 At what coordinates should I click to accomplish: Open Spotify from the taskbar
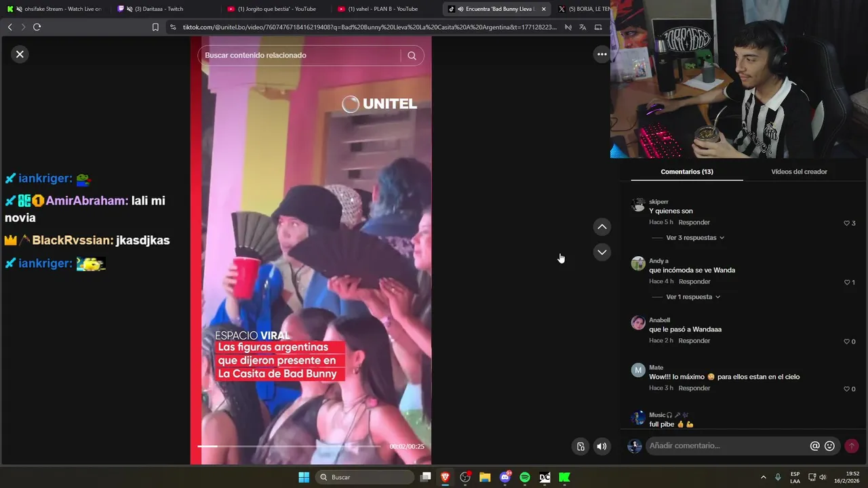(525, 477)
